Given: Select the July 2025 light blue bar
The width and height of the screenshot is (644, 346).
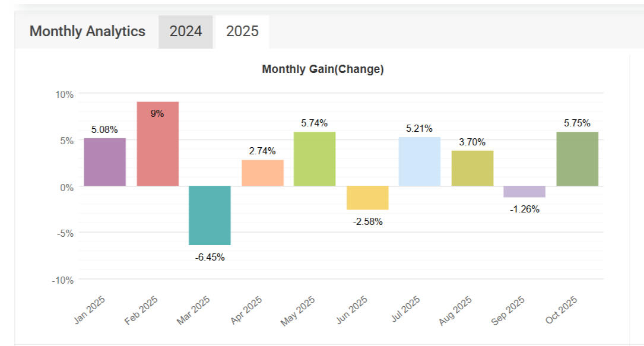Looking at the screenshot, I should (x=420, y=161).
